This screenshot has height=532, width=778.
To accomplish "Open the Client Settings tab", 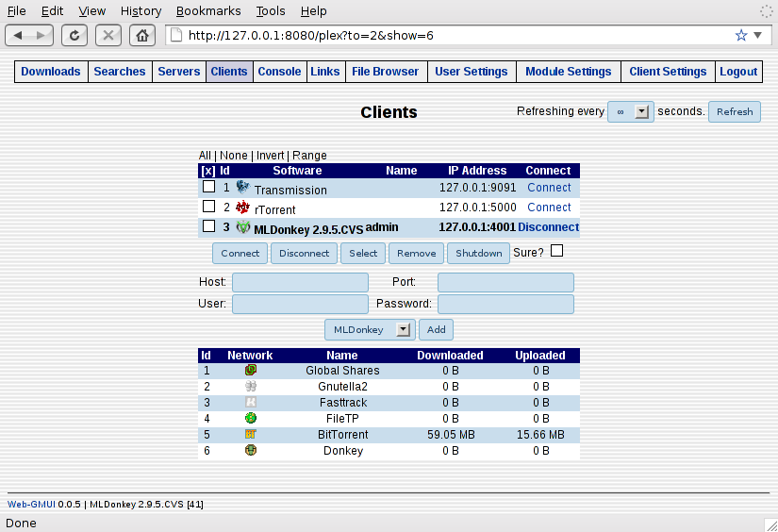I will (668, 72).
